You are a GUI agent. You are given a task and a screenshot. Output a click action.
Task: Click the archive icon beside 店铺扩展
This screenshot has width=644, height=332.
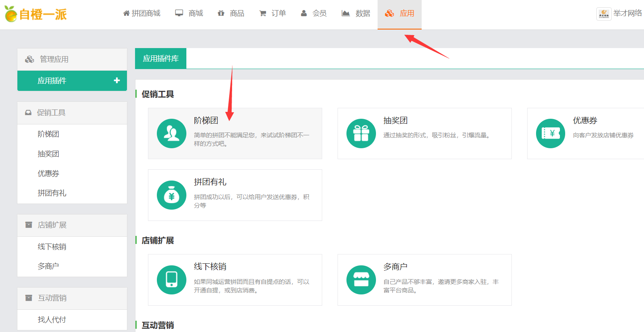click(x=29, y=225)
